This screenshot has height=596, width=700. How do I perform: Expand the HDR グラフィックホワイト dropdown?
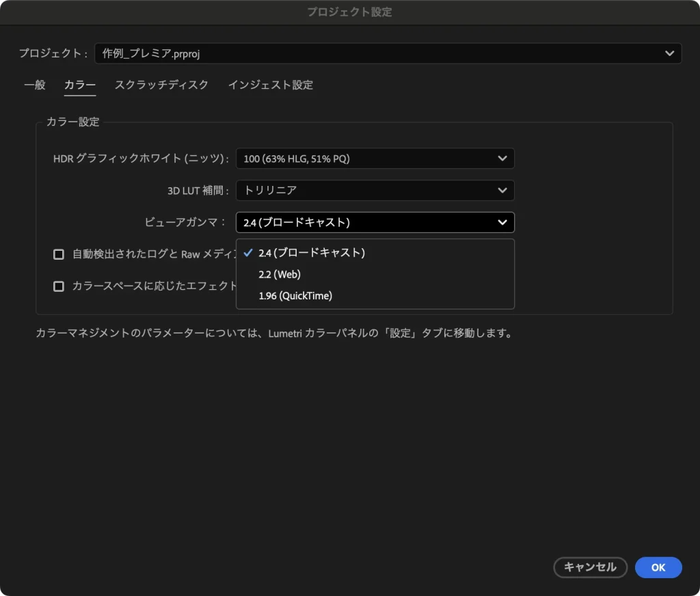tap(375, 159)
